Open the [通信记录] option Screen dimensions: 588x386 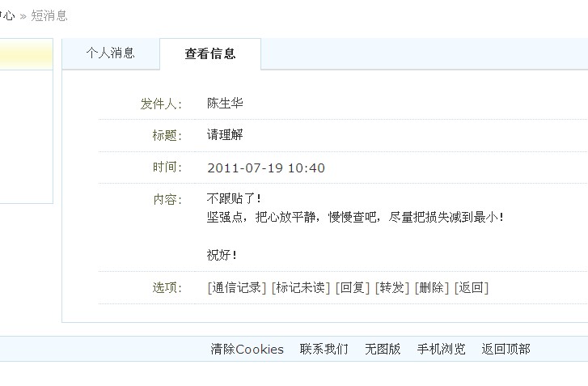[237, 288]
